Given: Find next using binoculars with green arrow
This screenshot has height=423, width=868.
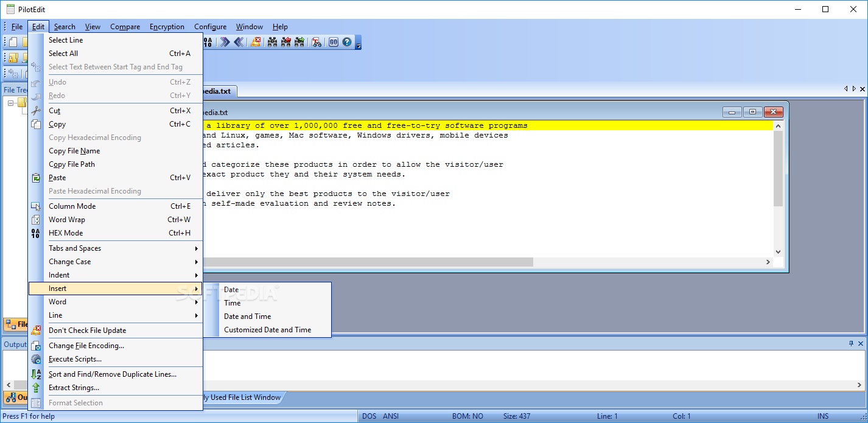Looking at the screenshot, I should point(299,42).
